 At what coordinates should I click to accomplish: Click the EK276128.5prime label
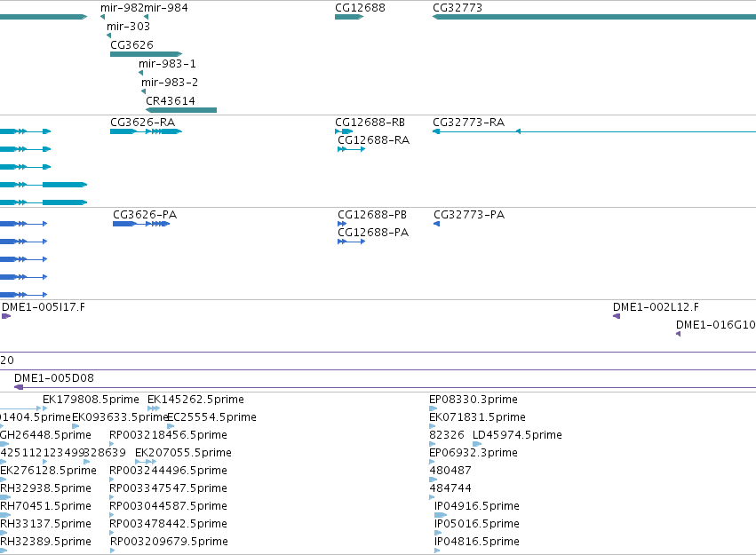point(48,471)
